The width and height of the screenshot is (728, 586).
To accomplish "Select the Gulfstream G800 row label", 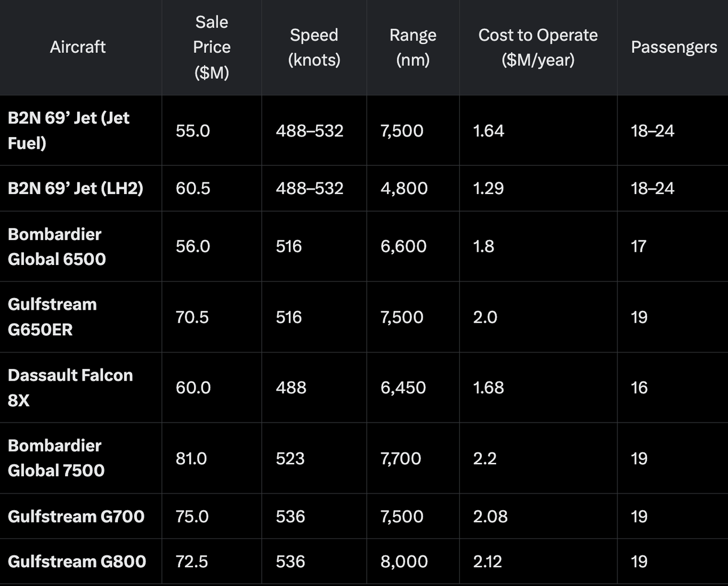I will point(77,561).
